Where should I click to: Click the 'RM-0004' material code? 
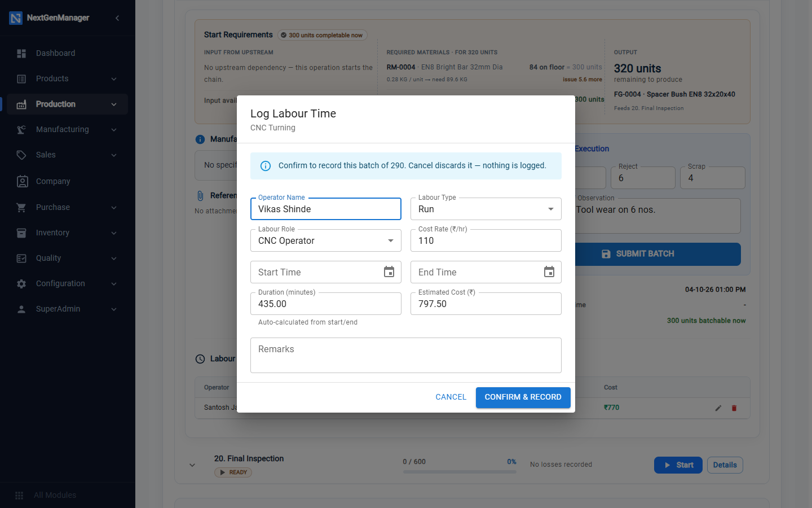401,67
